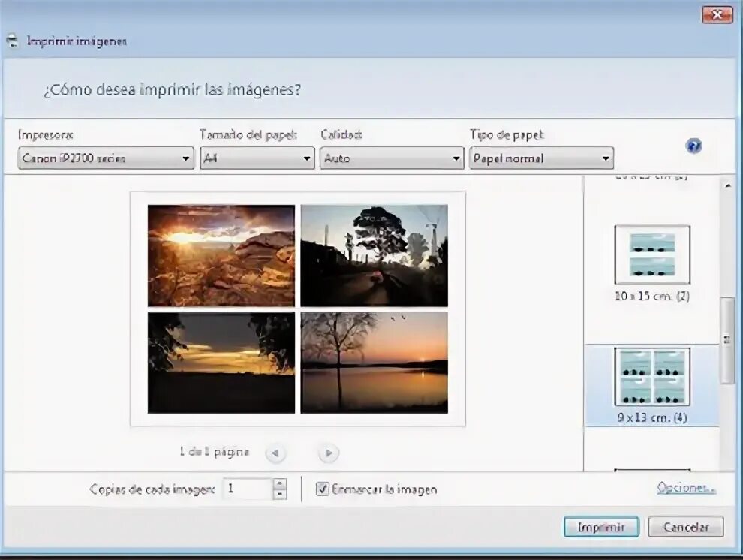The image size is (743, 560).
Task: Toggle the Enmarcar la imagen checkbox
Action: click(322, 489)
